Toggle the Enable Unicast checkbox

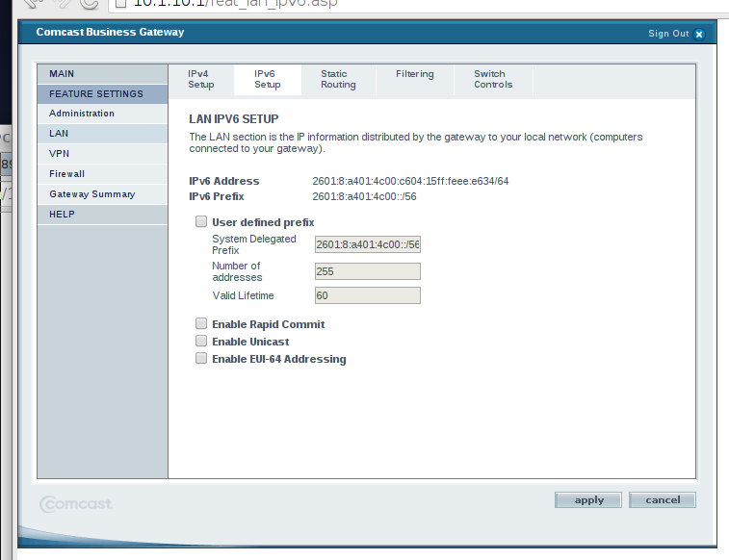click(201, 341)
